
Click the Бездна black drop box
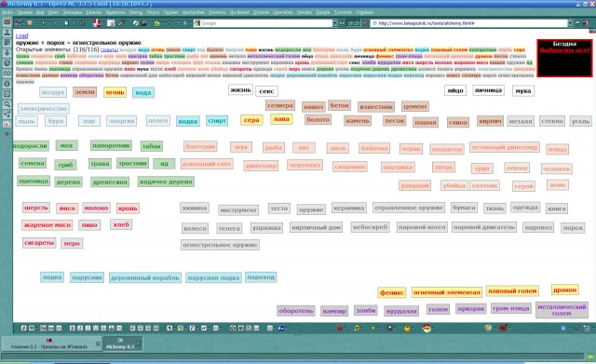(564, 58)
